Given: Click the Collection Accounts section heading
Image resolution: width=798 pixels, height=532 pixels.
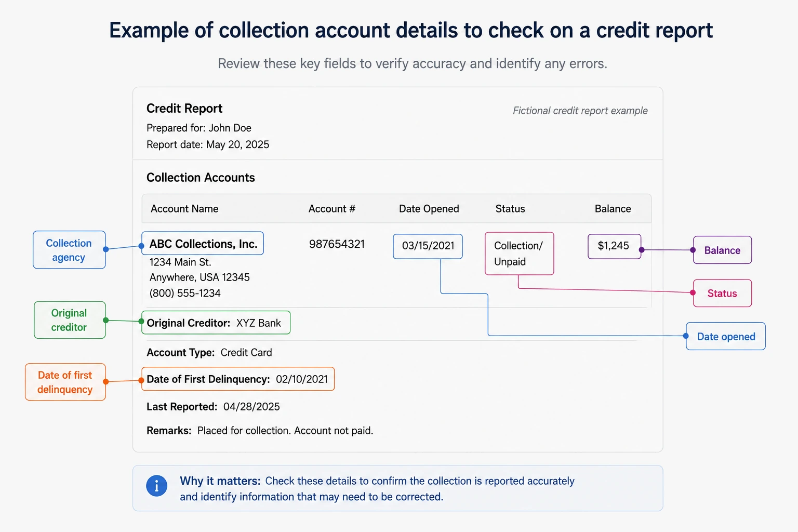Looking at the screenshot, I should click(x=201, y=178).
